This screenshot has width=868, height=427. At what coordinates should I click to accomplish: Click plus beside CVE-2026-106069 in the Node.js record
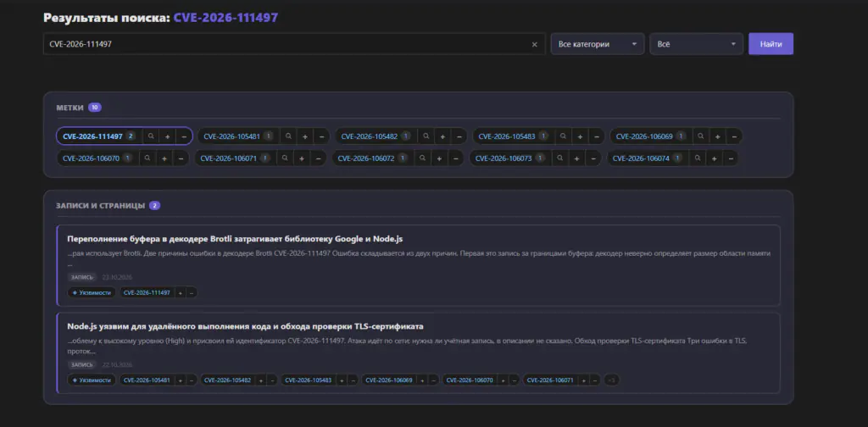tap(422, 380)
